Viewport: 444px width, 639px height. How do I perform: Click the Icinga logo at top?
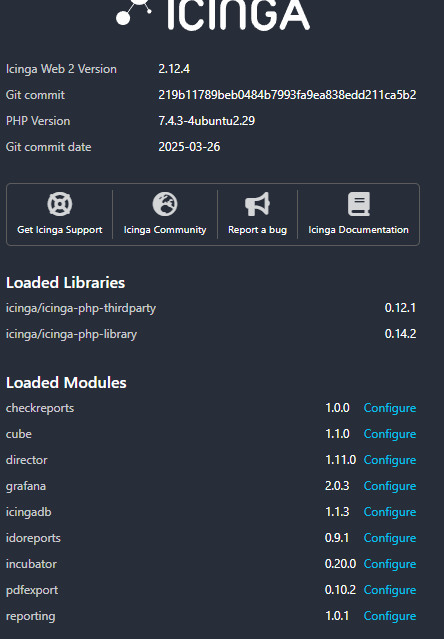coord(213,14)
